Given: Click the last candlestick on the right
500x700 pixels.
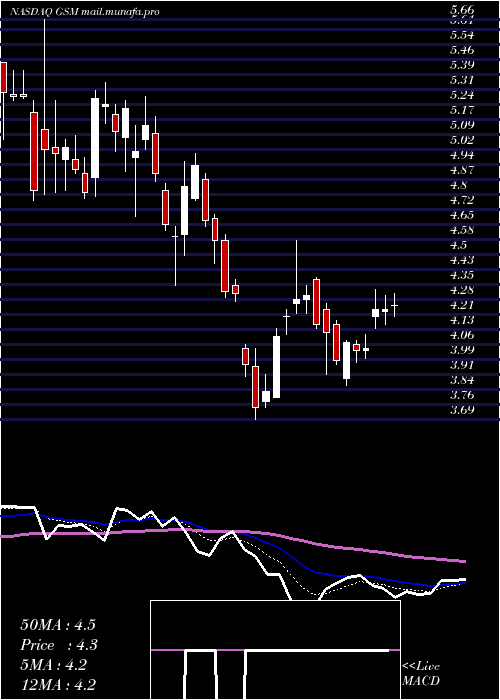Looking at the screenshot, I should [x=394, y=305].
